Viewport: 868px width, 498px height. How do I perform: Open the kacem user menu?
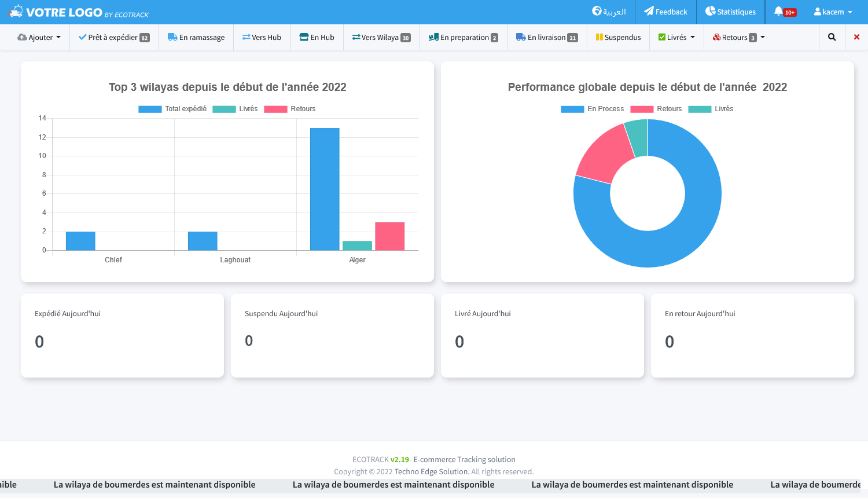click(833, 12)
